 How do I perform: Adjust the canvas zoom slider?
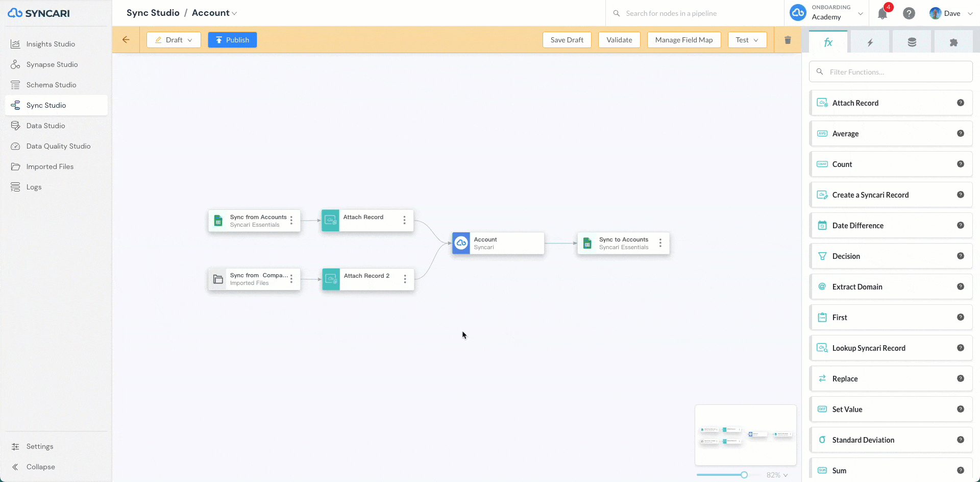744,475
